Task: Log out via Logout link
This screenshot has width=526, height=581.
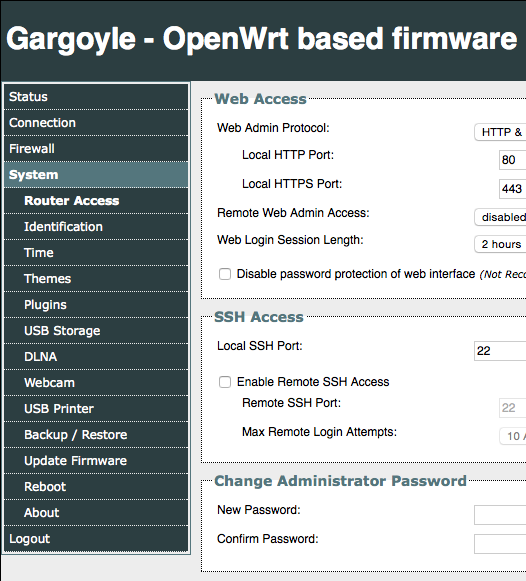Action: point(96,538)
